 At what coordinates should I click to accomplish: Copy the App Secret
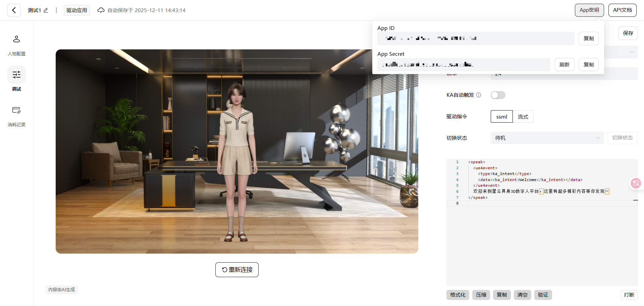(589, 64)
